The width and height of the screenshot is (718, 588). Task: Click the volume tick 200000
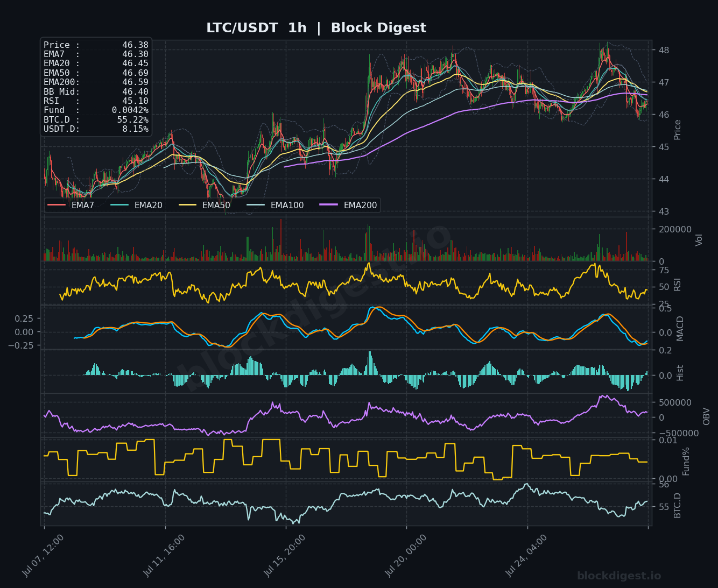pyautogui.click(x=675, y=229)
